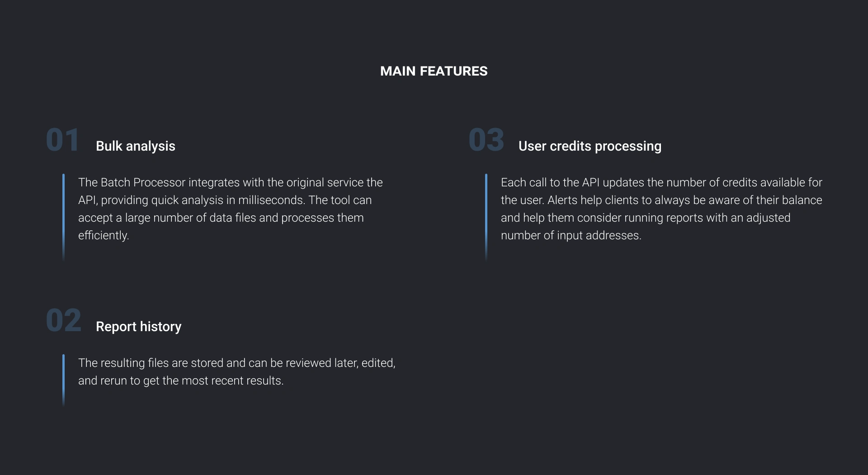Click blue accent bar beside Report history text
This screenshot has height=475, width=868.
tap(63, 380)
